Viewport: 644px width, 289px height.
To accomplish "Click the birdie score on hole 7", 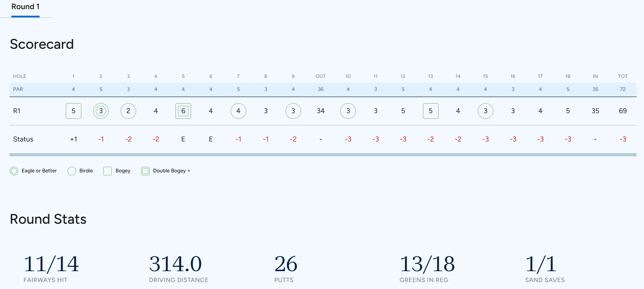I will tap(238, 111).
